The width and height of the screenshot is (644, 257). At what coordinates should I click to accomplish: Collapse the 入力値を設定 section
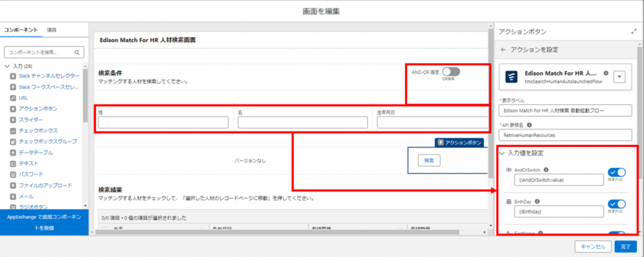click(502, 153)
